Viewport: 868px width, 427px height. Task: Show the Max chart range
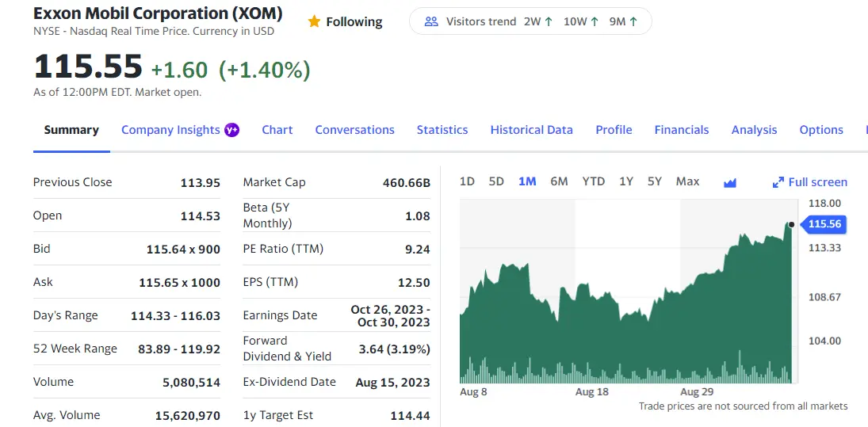[x=687, y=181]
